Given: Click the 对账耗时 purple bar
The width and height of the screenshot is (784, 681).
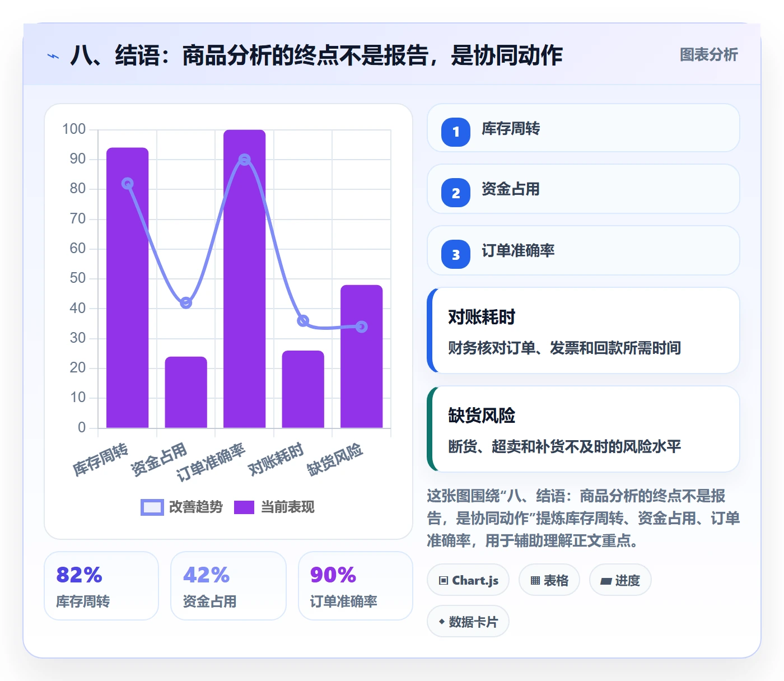Looking at the screenshot, I should pos(303,389).
